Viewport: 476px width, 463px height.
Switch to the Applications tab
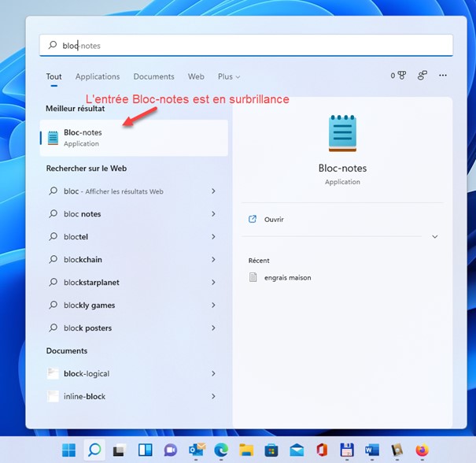coord(98,77)
